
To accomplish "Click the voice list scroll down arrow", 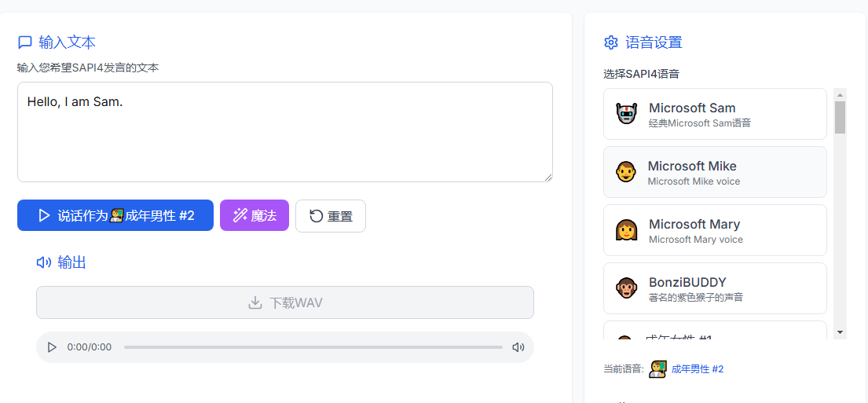I will (840, 332).
